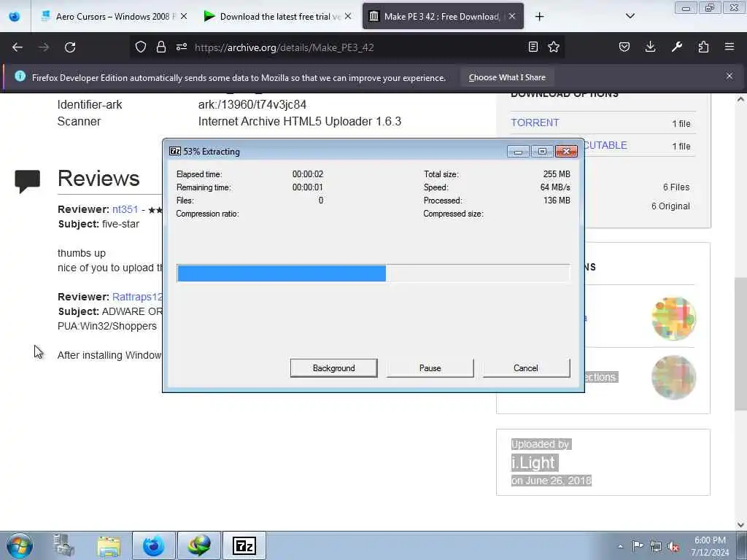The image size is (747, 560).
Task: Open Firefox hamburger application menu
Action: (729, 47)
